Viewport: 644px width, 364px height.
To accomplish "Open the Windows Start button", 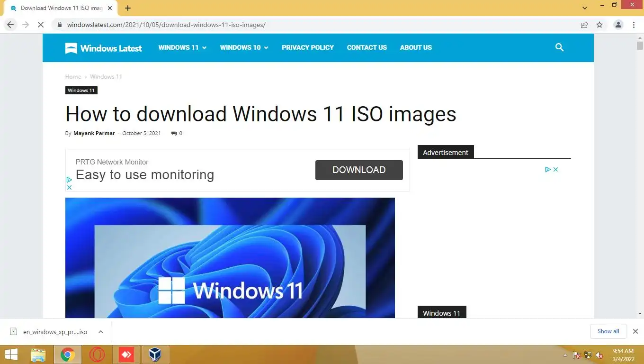I will coord(11,355).
